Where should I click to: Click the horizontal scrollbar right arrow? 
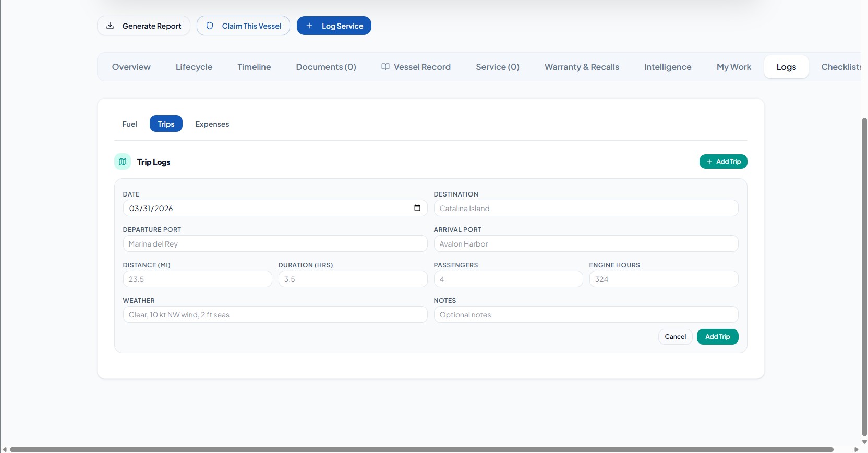point(856,449)
